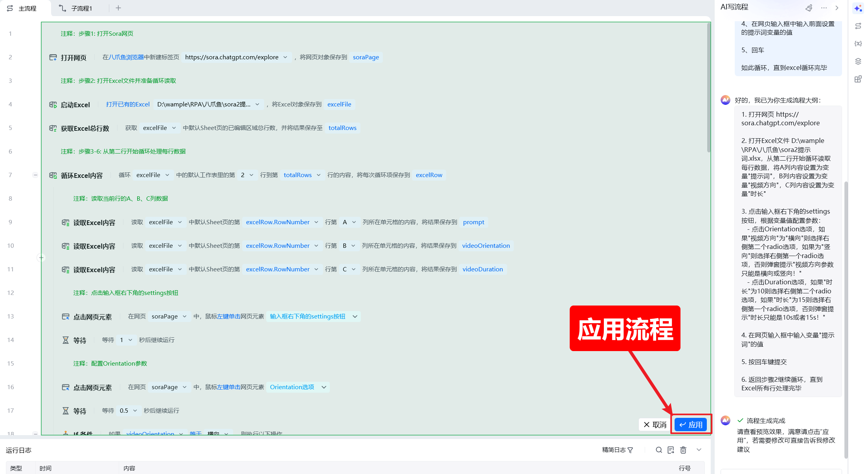Collapse the AI写流程 panel with chevron
Viewport: 868px width, 474px height.
(837, 8)
